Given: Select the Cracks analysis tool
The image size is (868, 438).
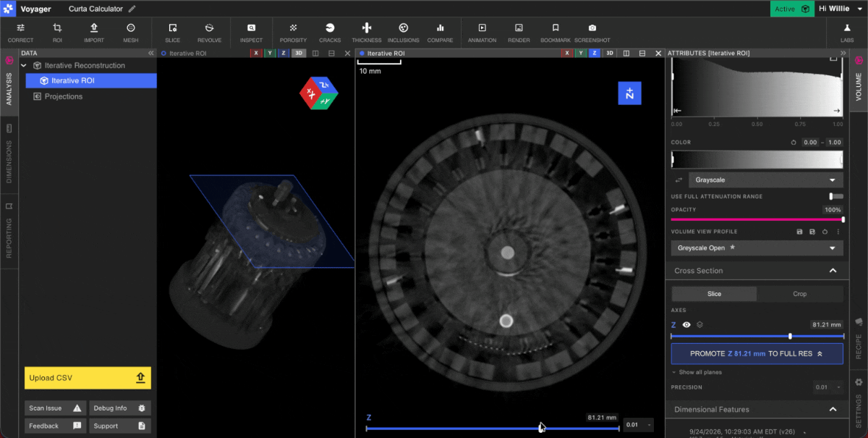Looking at the screenshot, I should pyautogui.click(x=330, y=32).
